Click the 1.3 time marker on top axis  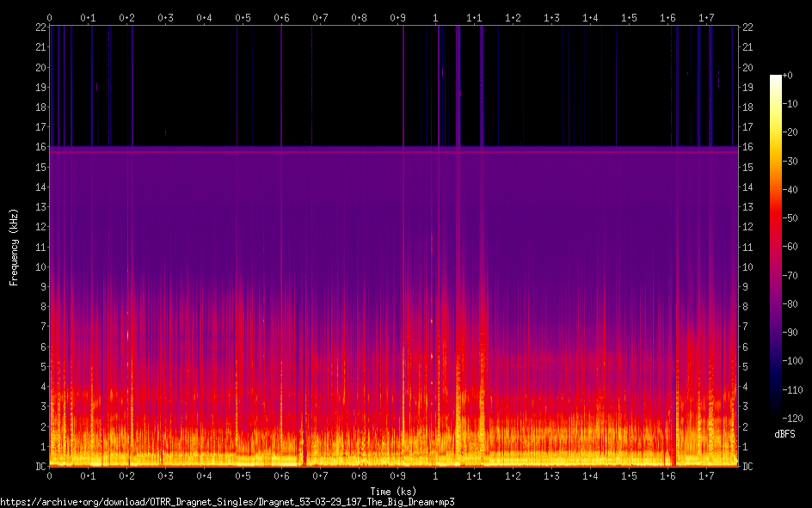tap(552, 17)
